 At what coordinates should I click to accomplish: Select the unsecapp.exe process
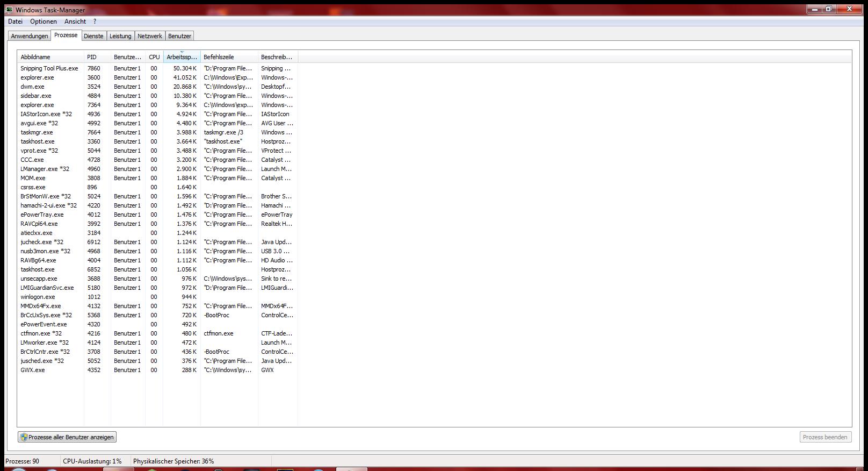pos(157,279)
